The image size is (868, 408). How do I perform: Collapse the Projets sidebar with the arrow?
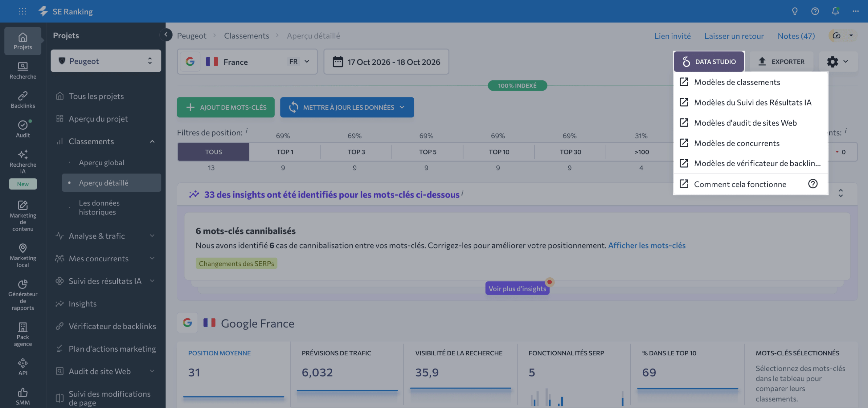pos(166,34)
